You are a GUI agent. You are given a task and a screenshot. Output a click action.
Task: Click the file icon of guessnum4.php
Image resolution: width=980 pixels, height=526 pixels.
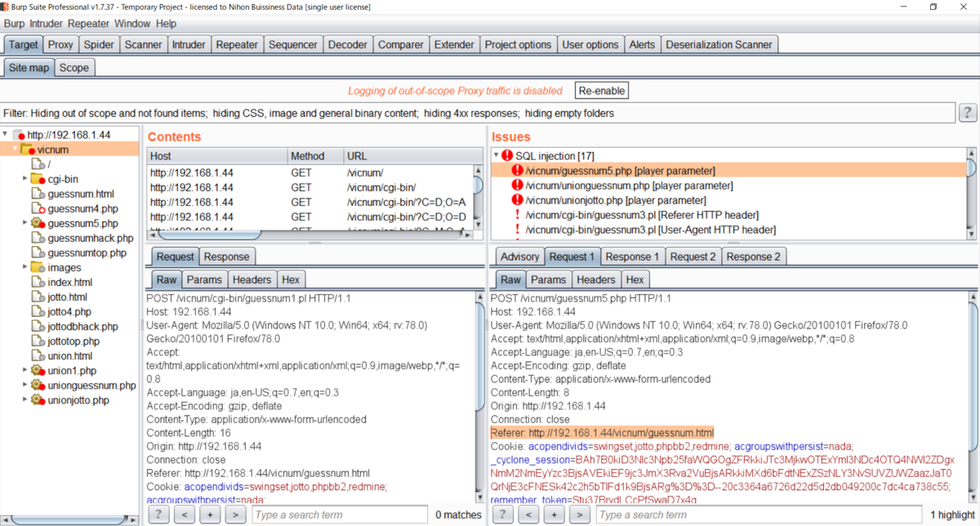(38, 208)
